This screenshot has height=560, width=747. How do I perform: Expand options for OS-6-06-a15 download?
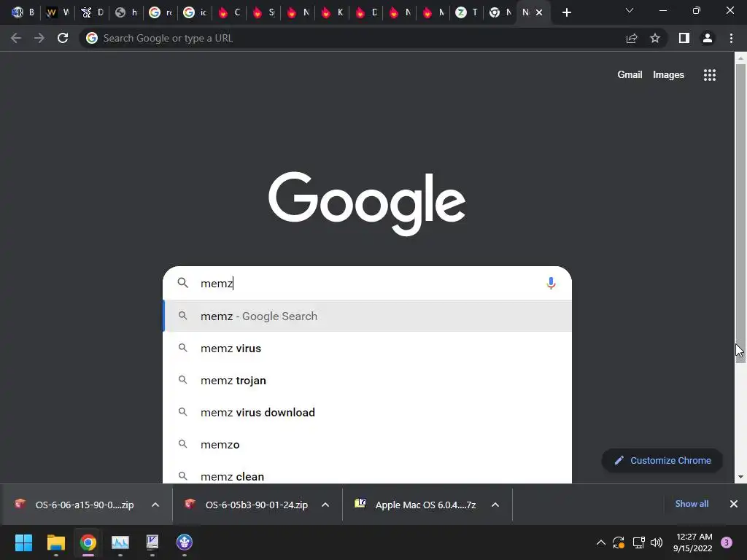pyautogui.click(x=155, y=505)
